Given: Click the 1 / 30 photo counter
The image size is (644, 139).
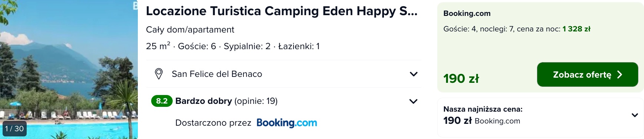Looking at the screenshot, I should pos(14,129).
